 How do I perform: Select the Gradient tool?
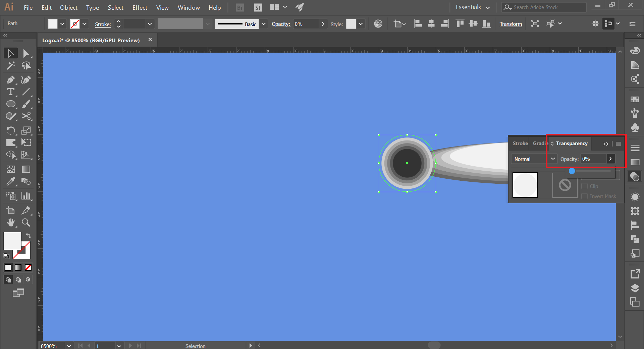point(26,169)
